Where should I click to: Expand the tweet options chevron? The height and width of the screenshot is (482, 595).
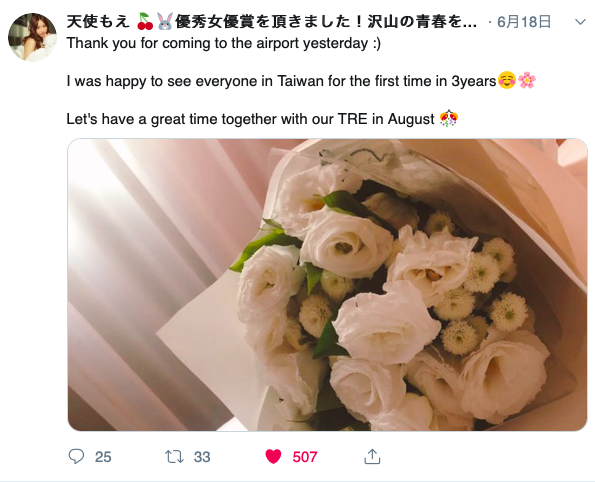coord(580,22)
